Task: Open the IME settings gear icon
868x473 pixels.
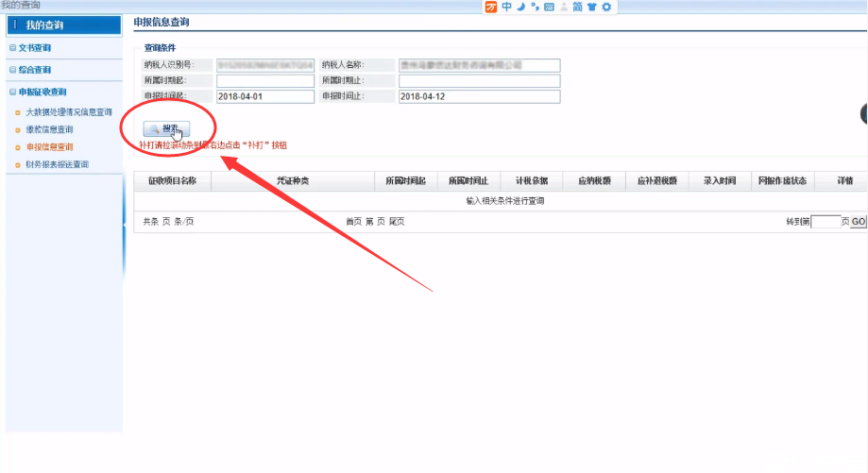Action: pyautogui.click(x=606, y=7)
